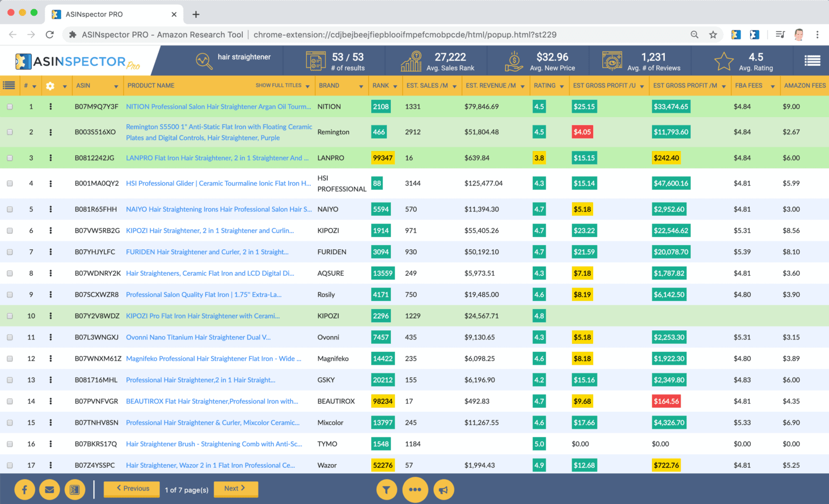The height and width of the screenshot is (504, 829).
Task: Open the Show Full Titles dropdown arrow
Action: (x=307, y=86)
